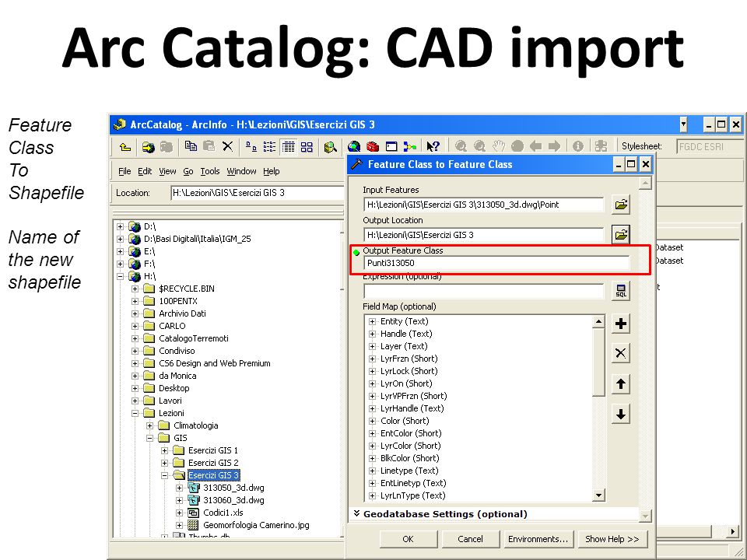Select Geomorfologia Camerino.jpg file
Image resolution: width=747 pixels, height=560 pixels.
pyautogui.click(x=256, y=525)
